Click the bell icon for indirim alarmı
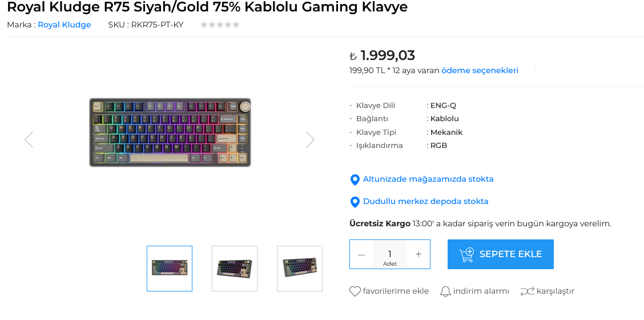The width and height of the screenshot is (644, 320). point(445,291)
